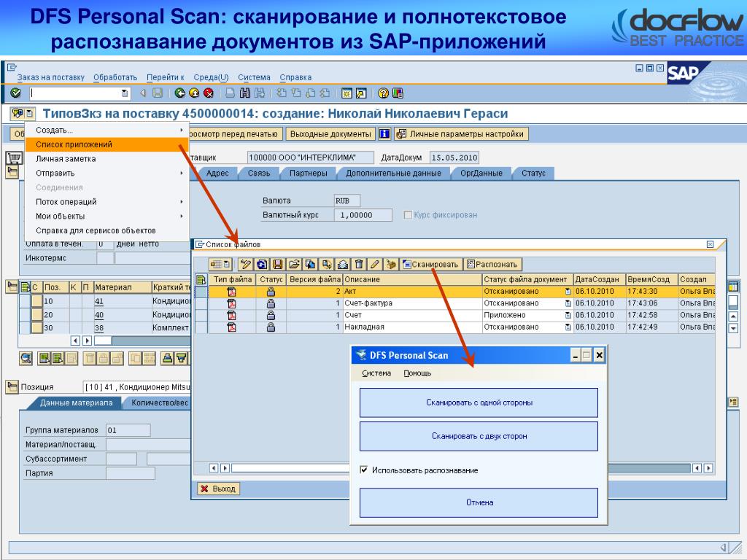747x560 pixels.
Task: Collapse item details using icon beside Позиция
Action: 12,386
